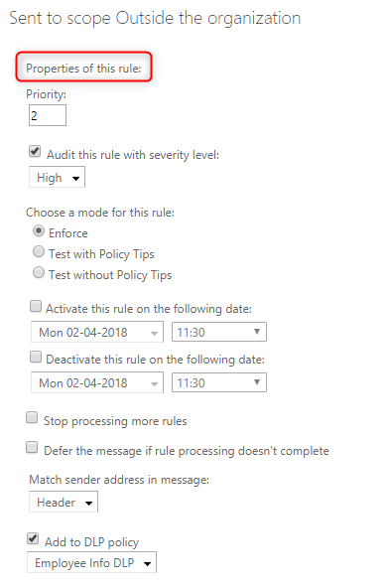Click the Properties of this rule heading
Screen dimensions: 388x588
(83, 69)
